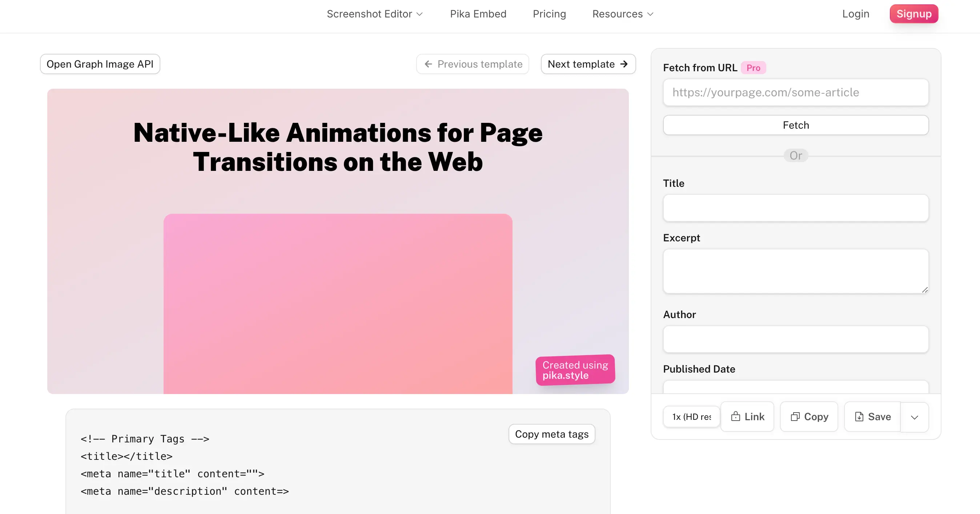The width and height of the screenshot is (980, 514).
Task: Click the Created using pika.style badge
Action: (575, 370)
